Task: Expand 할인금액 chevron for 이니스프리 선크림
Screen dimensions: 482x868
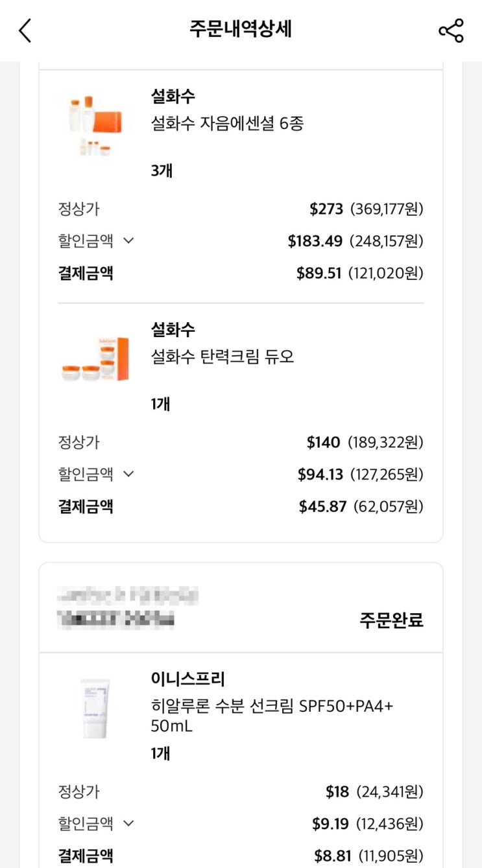Action: tap(128, 823)
